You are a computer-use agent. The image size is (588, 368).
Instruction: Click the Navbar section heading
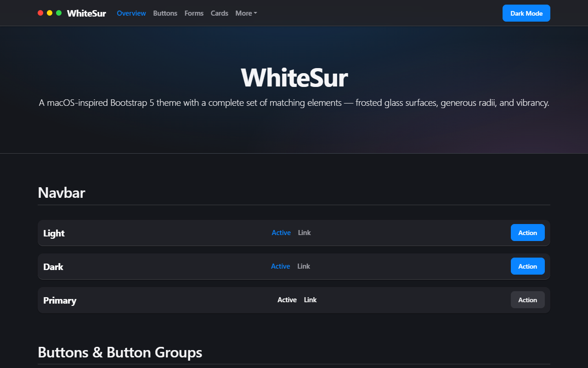click(62, 193)
